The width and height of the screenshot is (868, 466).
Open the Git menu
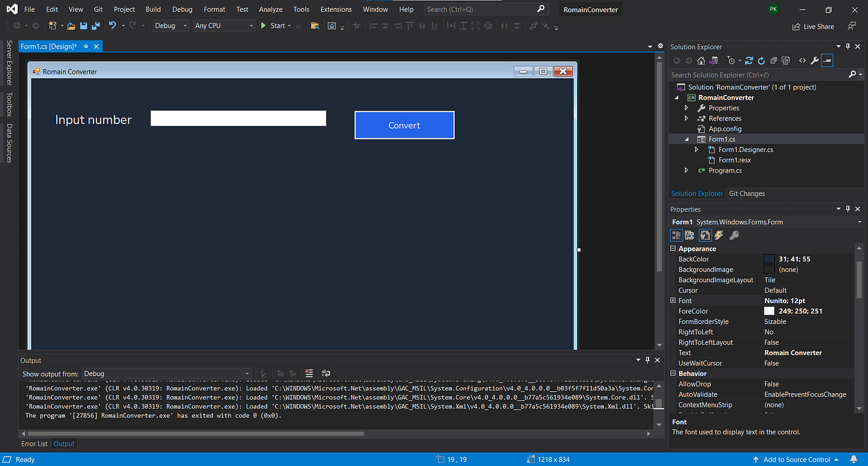98,10
